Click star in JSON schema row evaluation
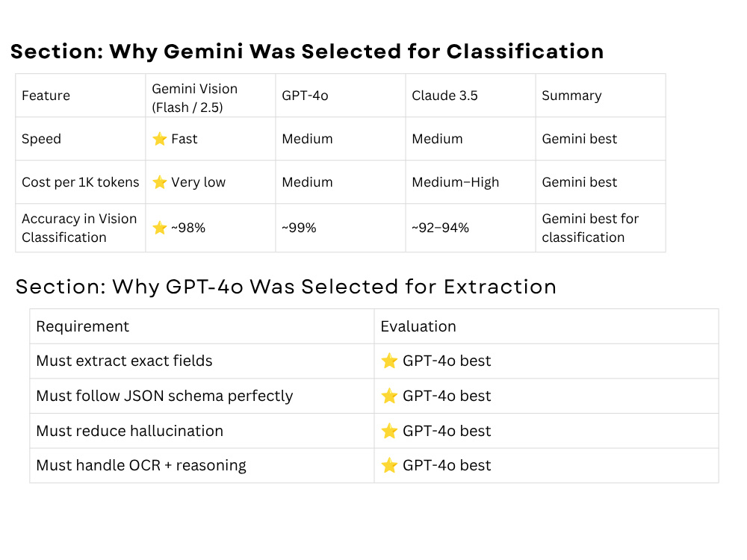The height and width of the screenshot is (560, 747). 389,396
